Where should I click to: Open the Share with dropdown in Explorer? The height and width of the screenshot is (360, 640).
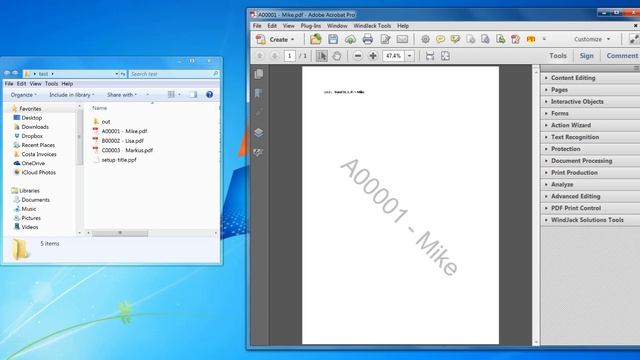point(122,95)
